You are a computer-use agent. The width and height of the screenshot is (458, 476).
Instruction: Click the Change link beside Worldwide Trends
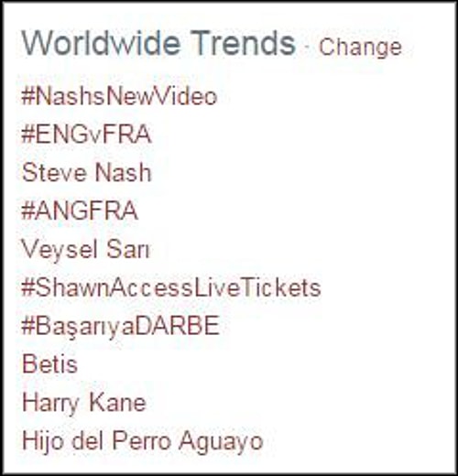click(x=360, y=48)
